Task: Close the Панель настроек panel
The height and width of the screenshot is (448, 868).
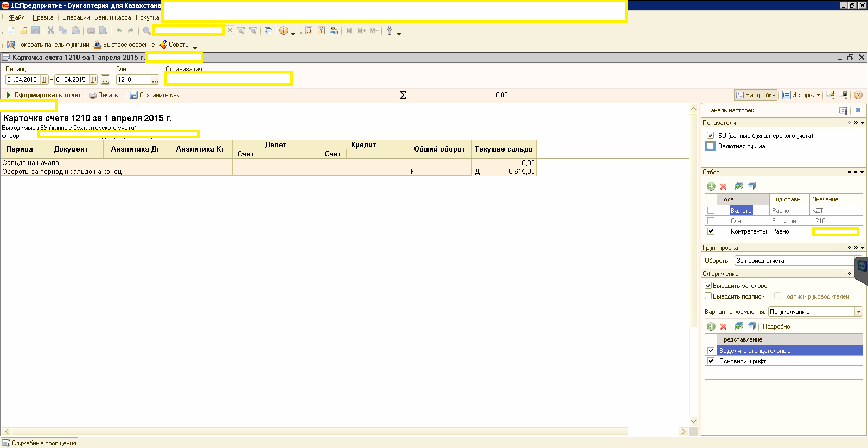Action: point(858,110)
